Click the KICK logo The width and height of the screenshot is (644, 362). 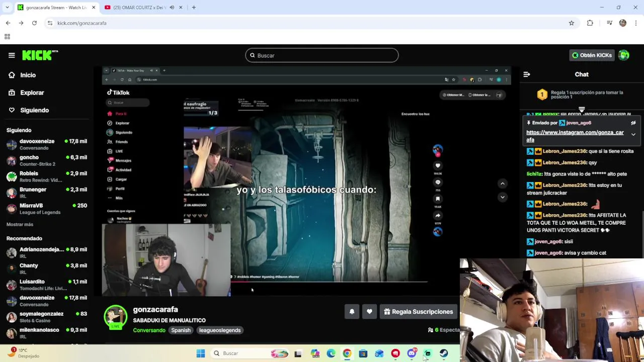(40, 55)
